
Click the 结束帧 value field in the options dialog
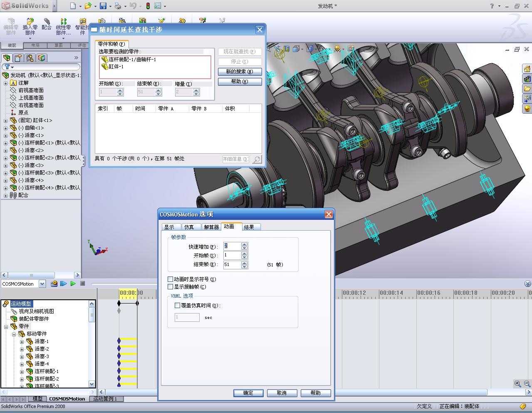(232, 264)
